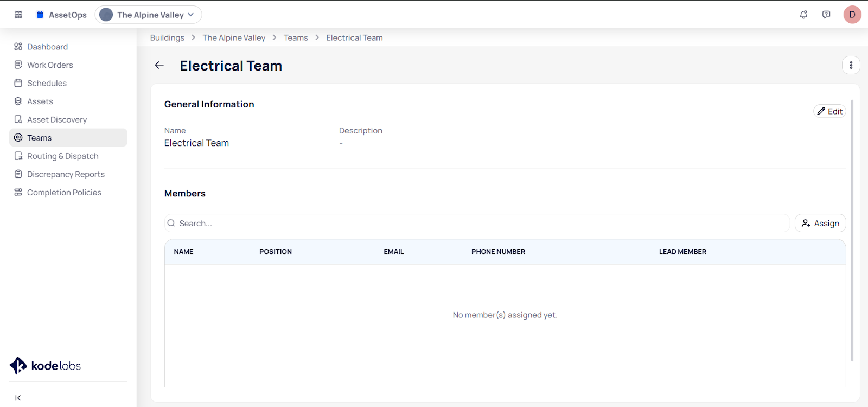Navigate to Routing & Dispatch
Image resolution: width=868 pixels, height=407 pixels.
[63, 156]
